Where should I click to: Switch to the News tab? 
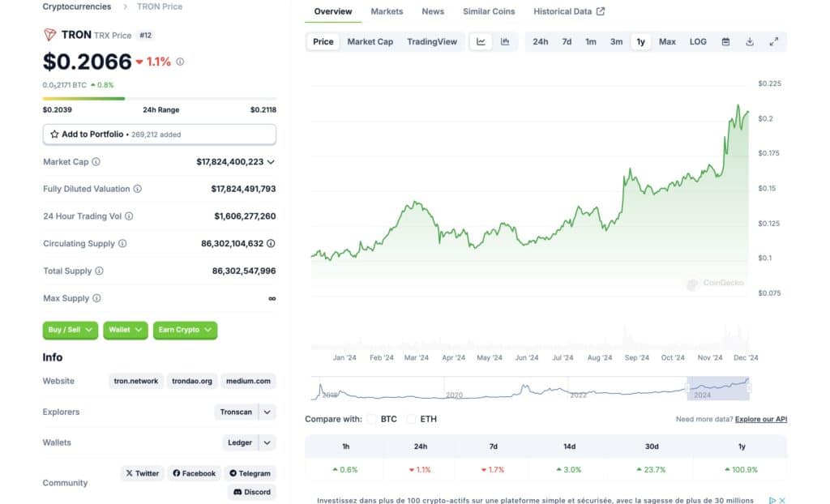[x=433, y=11]
